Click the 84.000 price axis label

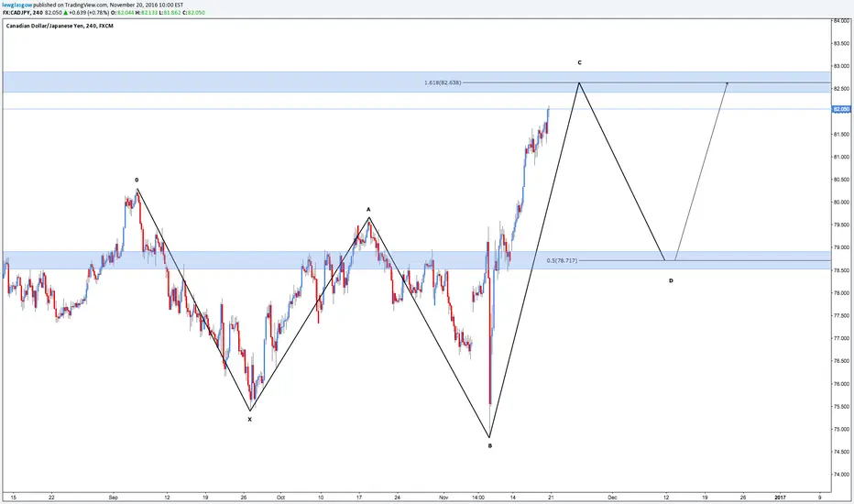tap(841, 21)
